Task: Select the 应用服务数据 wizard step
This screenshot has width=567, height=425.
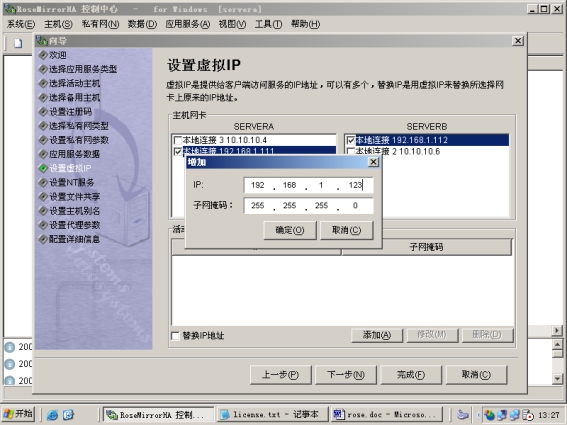Action: click(x=74, y=154)
